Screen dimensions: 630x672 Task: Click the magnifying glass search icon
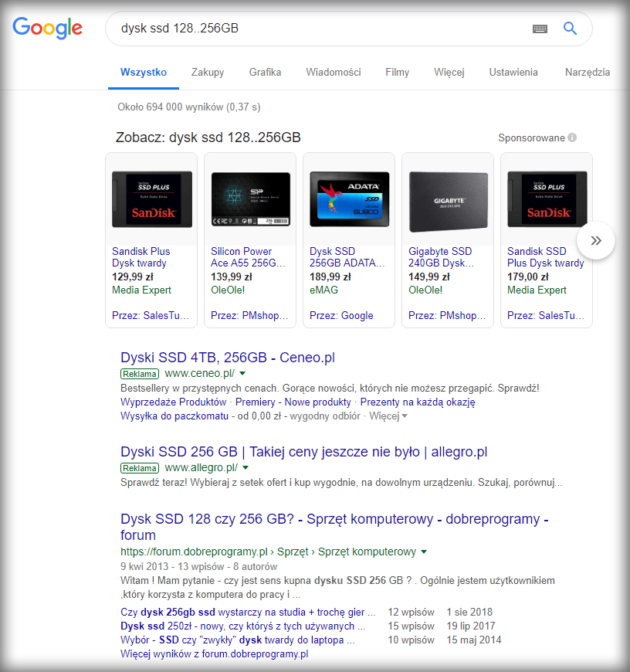[x=570, y=28]
